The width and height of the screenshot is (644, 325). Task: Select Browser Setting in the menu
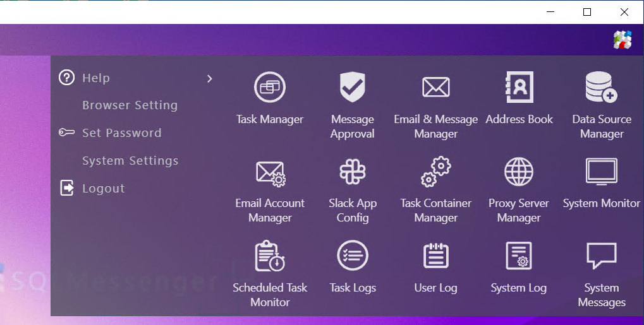[x=130, y=105]
